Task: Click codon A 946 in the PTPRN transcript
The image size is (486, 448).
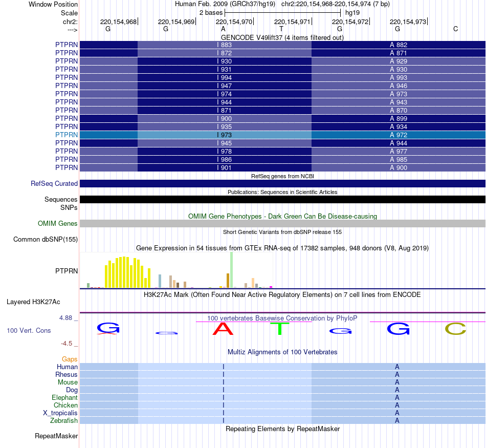Action: click(x=399, y=86)
